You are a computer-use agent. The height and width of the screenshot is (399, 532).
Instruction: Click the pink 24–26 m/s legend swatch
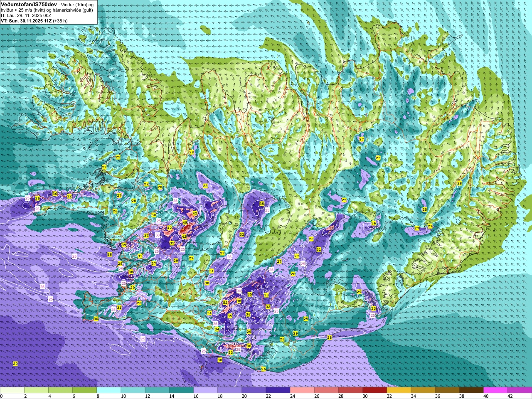coord(302,390)
